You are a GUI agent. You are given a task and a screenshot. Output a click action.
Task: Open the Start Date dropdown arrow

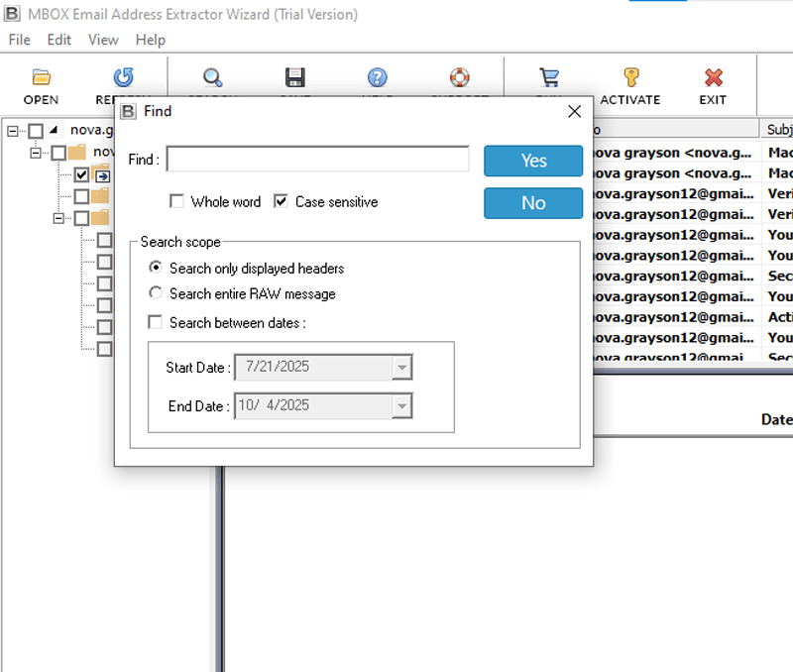click(x=400, y=368)
